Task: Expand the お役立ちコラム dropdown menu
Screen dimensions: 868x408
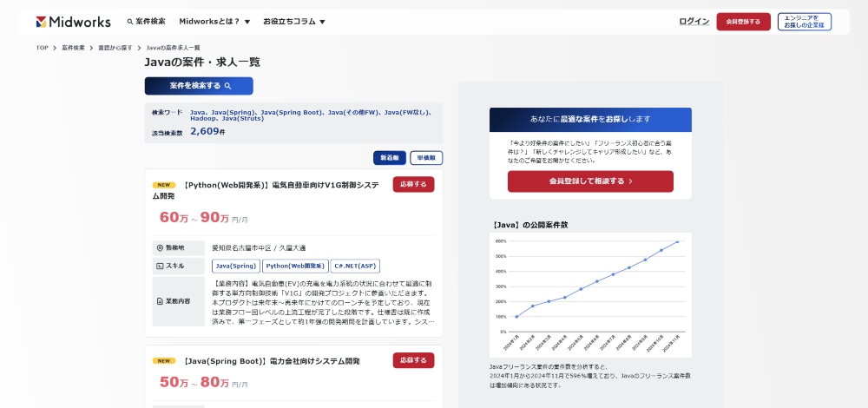Action: 294,22
